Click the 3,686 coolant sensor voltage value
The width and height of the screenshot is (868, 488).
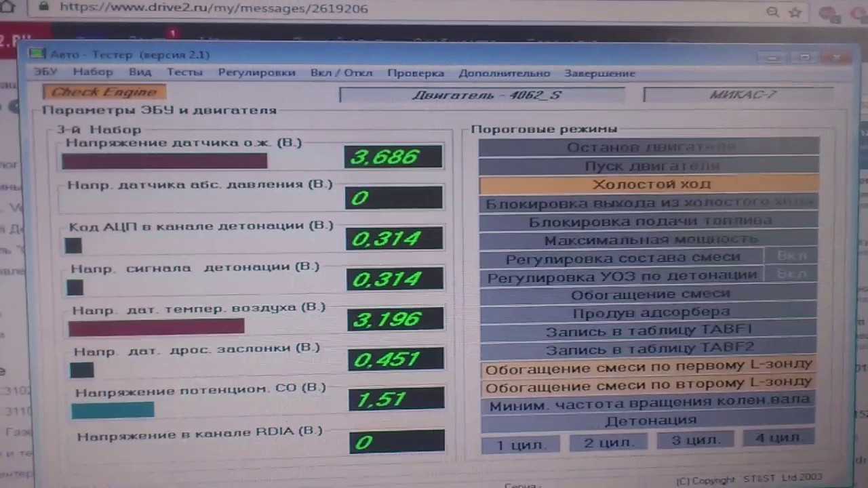click(393, 157)
